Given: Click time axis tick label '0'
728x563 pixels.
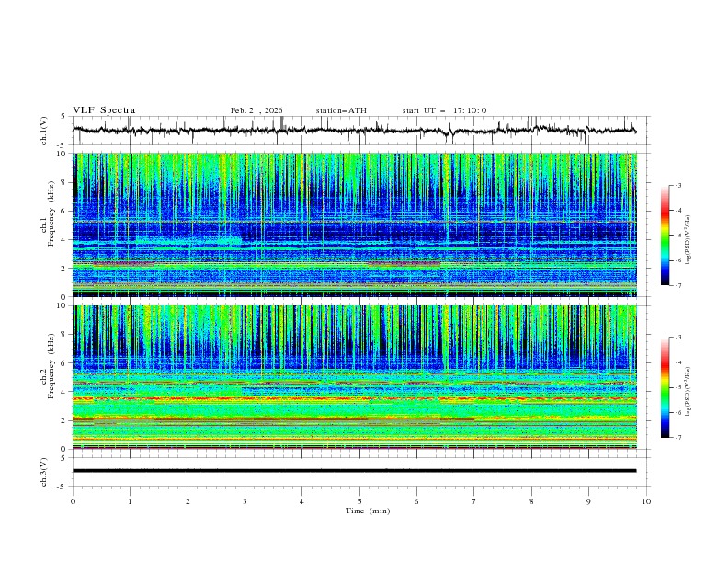Looking at the screenshot, I should pyautogui.click(x=73, y=501).
